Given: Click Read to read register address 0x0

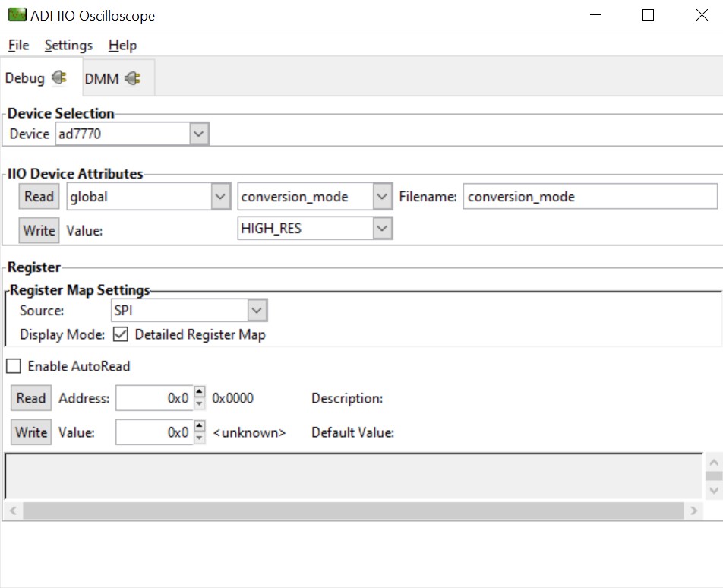Looking at the screenshot, I should click(x=30, y=397).
